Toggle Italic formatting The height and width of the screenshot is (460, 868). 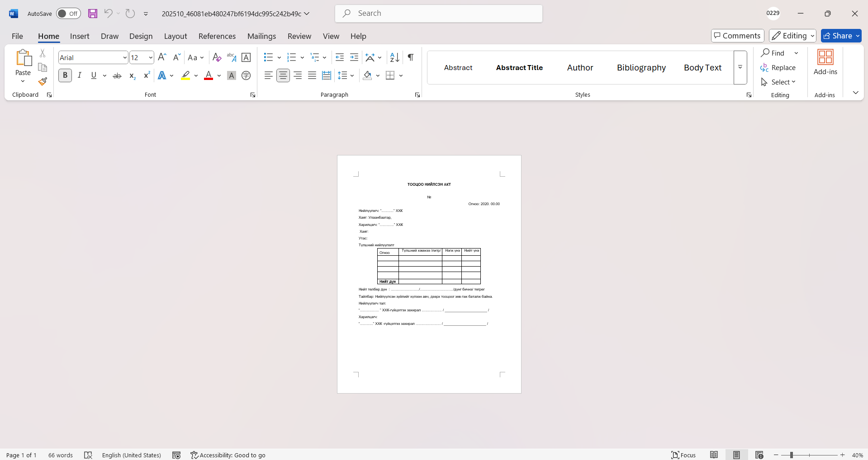click(x=80, y=75)
